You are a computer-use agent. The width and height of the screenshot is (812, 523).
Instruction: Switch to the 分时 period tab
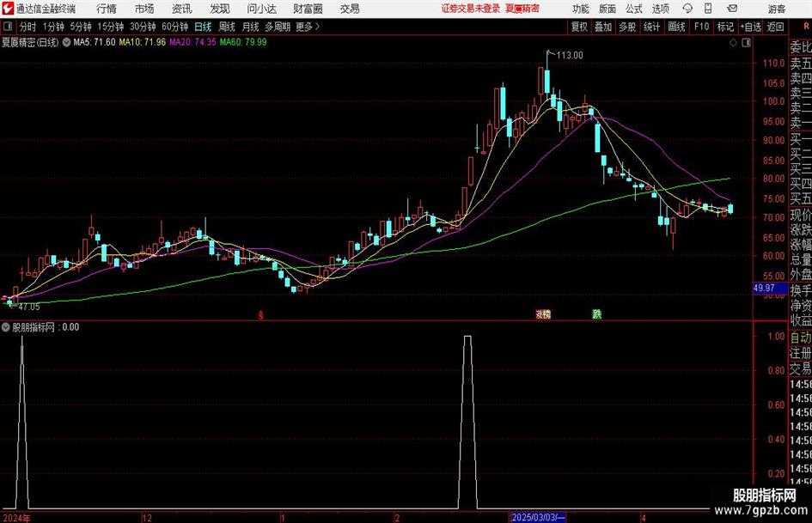(27, 27)
